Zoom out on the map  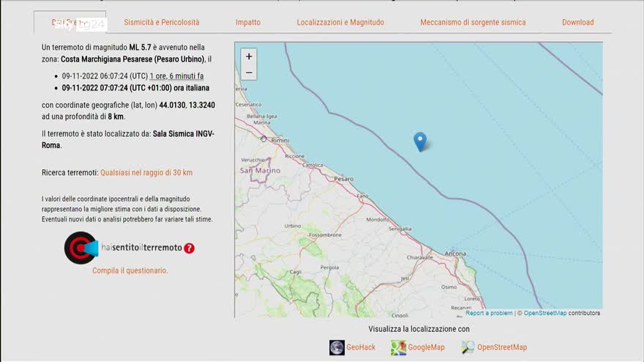point(249,73)
